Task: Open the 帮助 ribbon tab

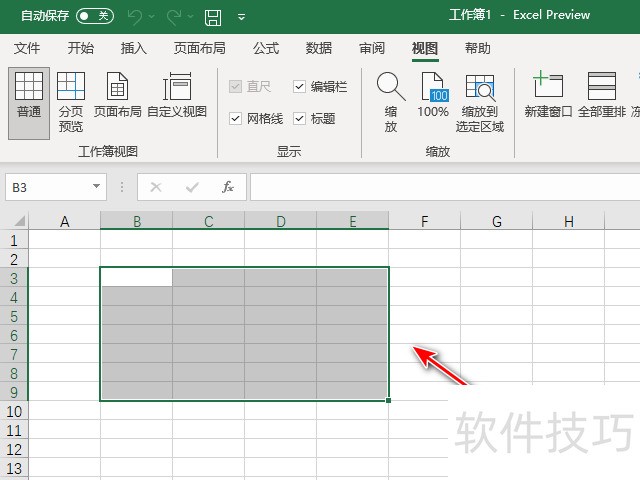Action: pyautogui.click(x=478, y=49)
